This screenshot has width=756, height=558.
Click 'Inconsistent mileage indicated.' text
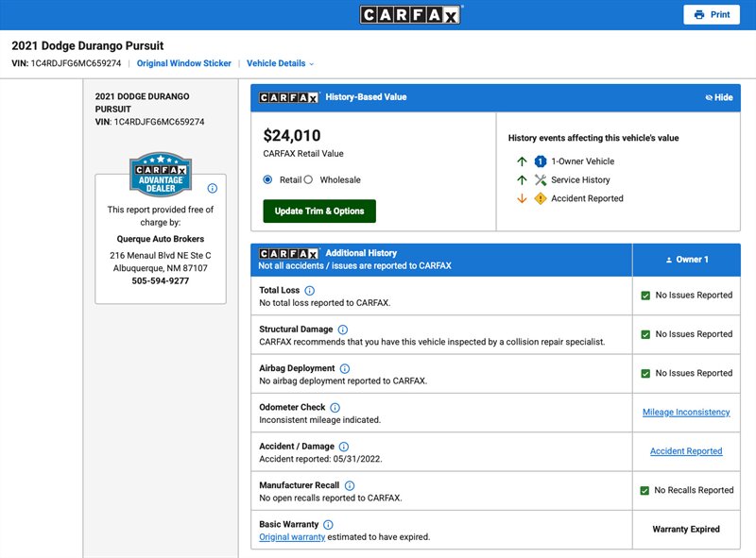[319, 420]
